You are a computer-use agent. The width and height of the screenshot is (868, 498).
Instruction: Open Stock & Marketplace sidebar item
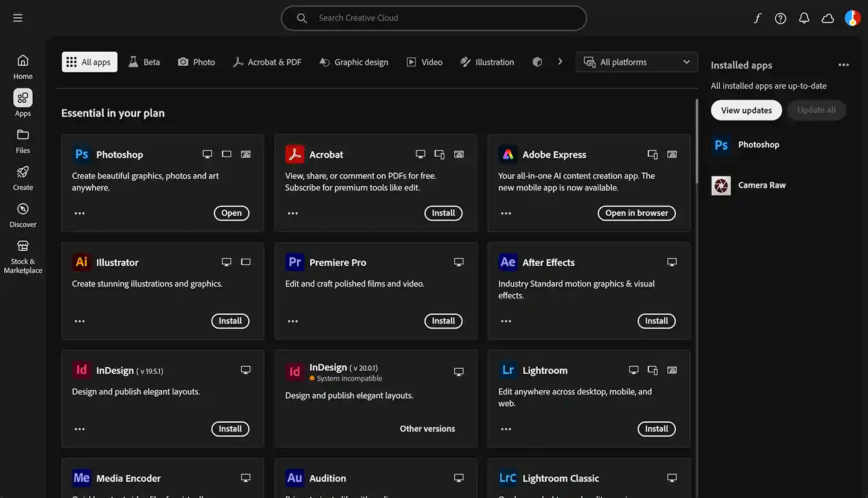point(23,256)
